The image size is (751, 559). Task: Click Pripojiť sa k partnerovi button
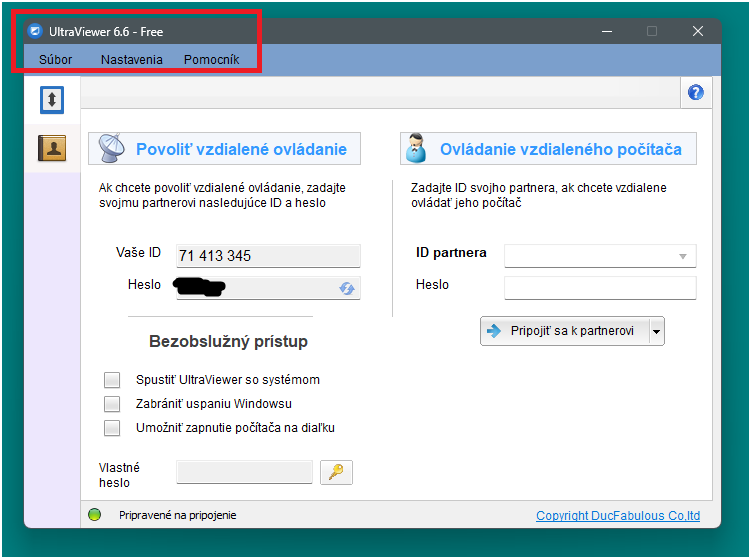tap(565, 331)
